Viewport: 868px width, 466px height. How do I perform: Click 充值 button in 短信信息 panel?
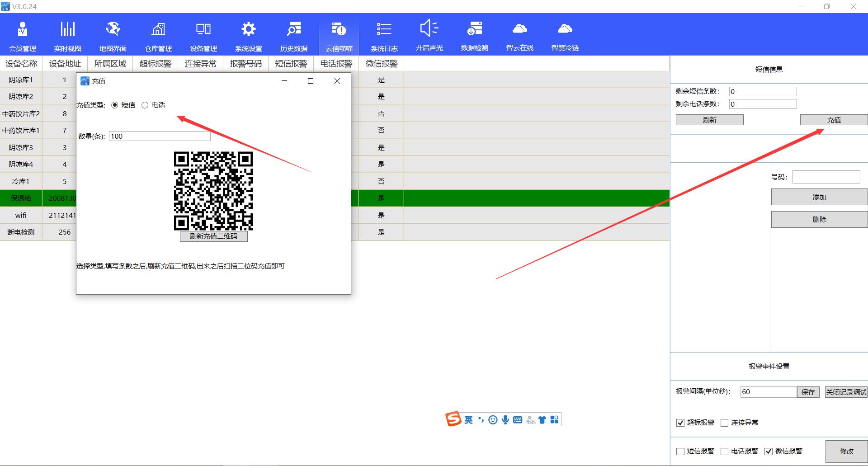[x=834, y=120]
